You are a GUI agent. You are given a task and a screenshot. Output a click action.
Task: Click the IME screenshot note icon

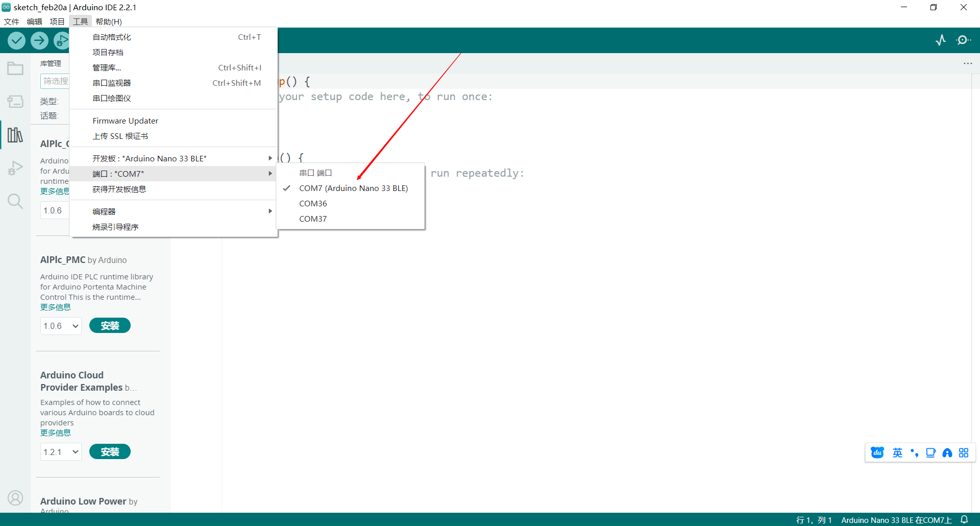click(930, 452)
